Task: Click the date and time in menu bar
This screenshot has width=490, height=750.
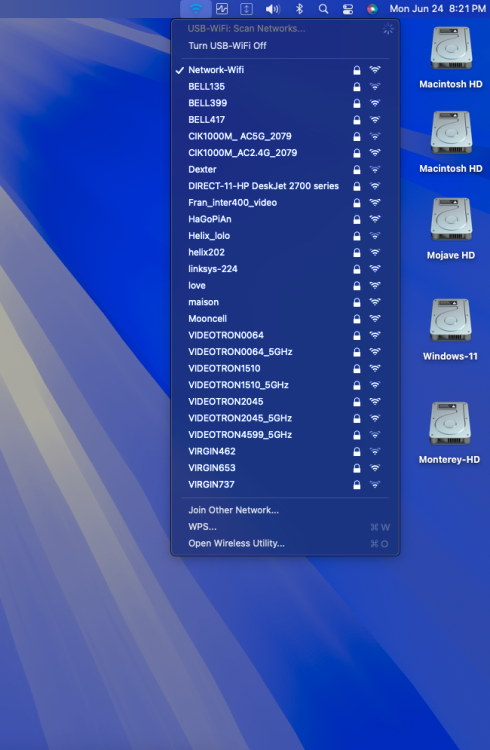Action: (437, 9)
